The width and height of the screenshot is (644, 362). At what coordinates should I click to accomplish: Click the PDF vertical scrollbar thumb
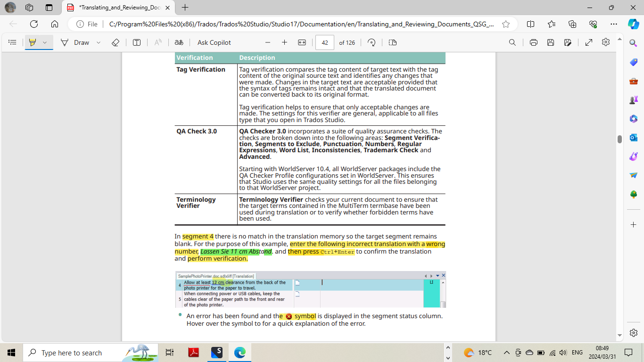click(619, 139)
